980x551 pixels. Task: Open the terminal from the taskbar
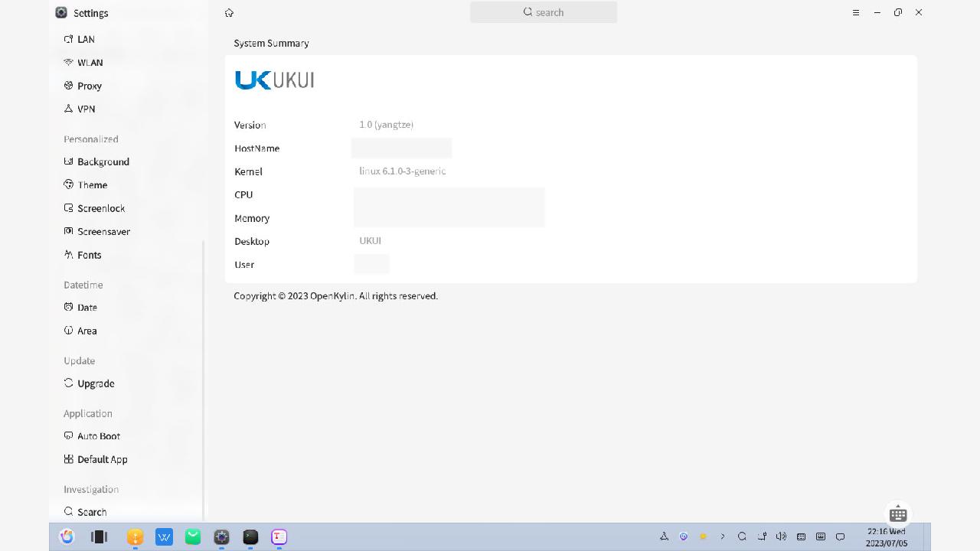click(x=250, y=537)
